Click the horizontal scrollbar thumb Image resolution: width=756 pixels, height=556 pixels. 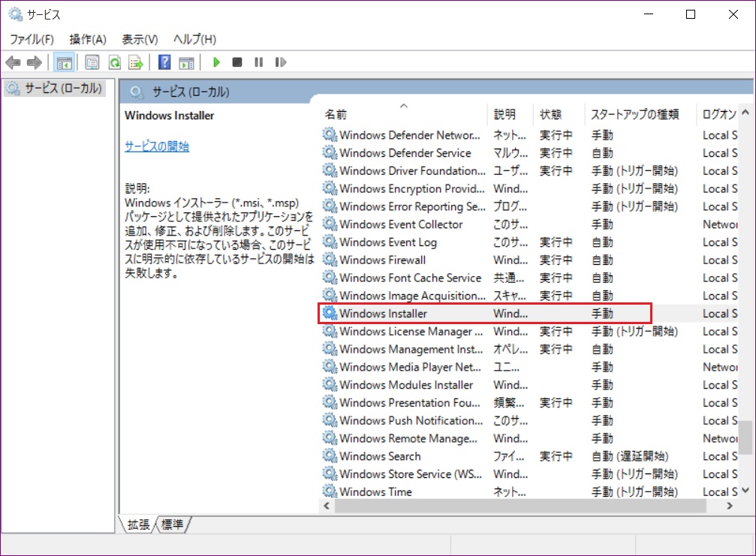coord(520,506)
